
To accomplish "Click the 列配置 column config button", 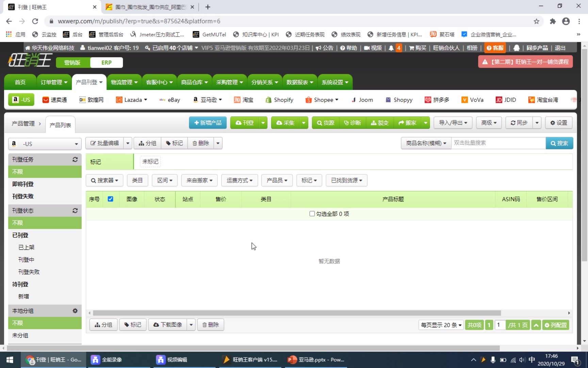I will point(556,325).
